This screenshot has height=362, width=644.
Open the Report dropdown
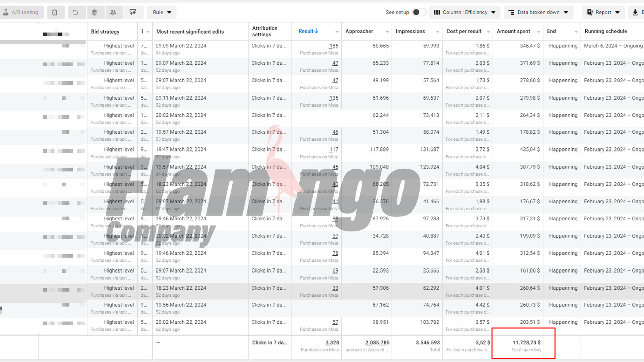point(603,12)
